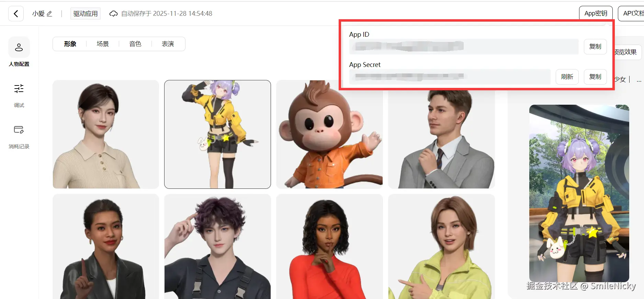Viewport: 644px width, 299px height.
Task: Copy the App ID value
Action: [x=595, y=46]
